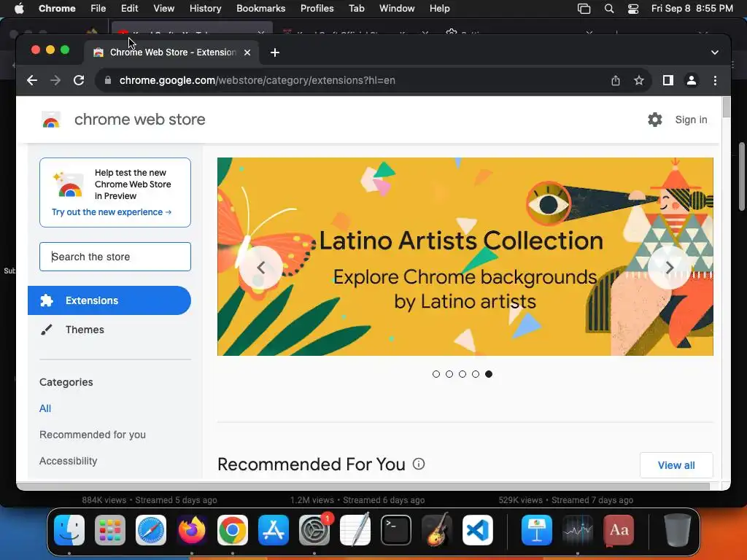Open the web store settings gear

point(655,120)
